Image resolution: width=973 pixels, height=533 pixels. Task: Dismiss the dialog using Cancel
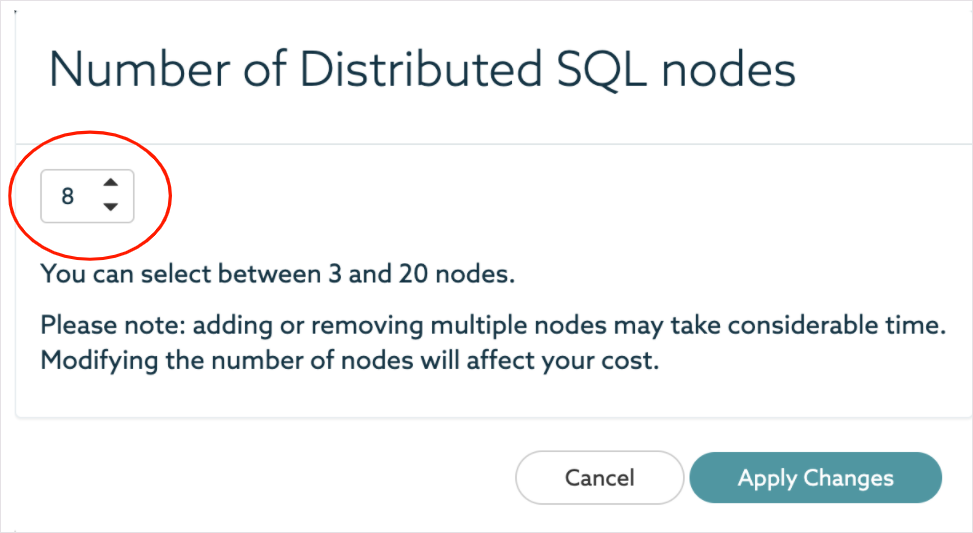click(599, 478)
